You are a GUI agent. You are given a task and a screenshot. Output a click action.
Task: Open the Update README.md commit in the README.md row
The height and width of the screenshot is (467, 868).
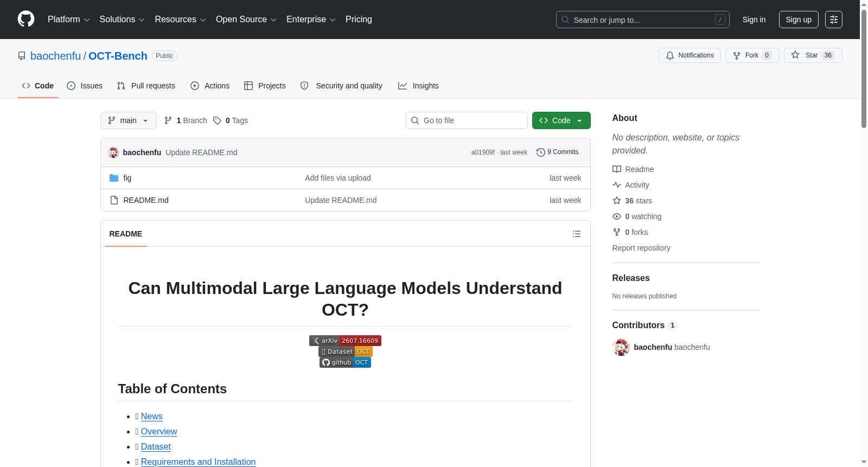[x=341, y=200]
